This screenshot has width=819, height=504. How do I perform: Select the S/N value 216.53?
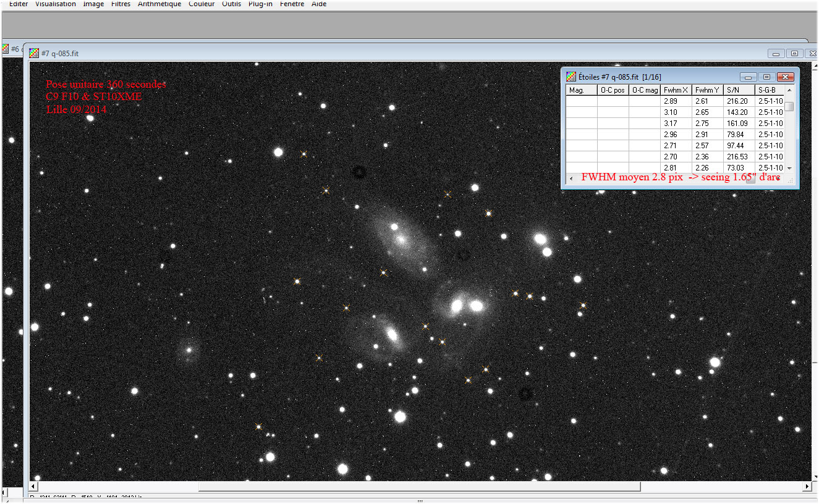[x=739, y=157]
